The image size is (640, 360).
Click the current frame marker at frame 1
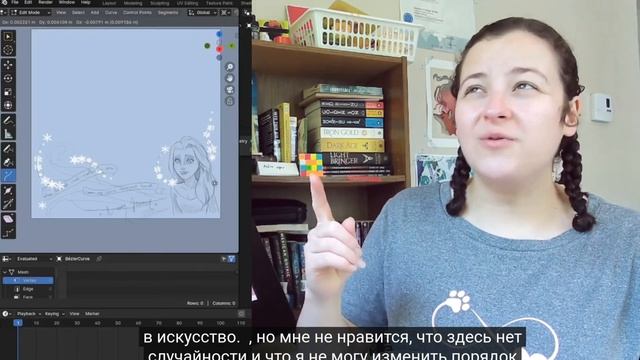pyautogui.click(x=18, y=323)
